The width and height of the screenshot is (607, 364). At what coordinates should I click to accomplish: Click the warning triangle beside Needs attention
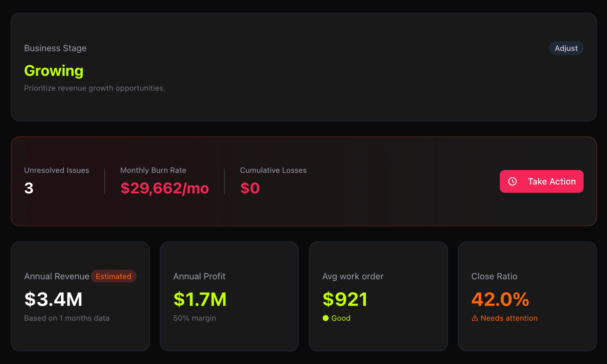point(475,318)
